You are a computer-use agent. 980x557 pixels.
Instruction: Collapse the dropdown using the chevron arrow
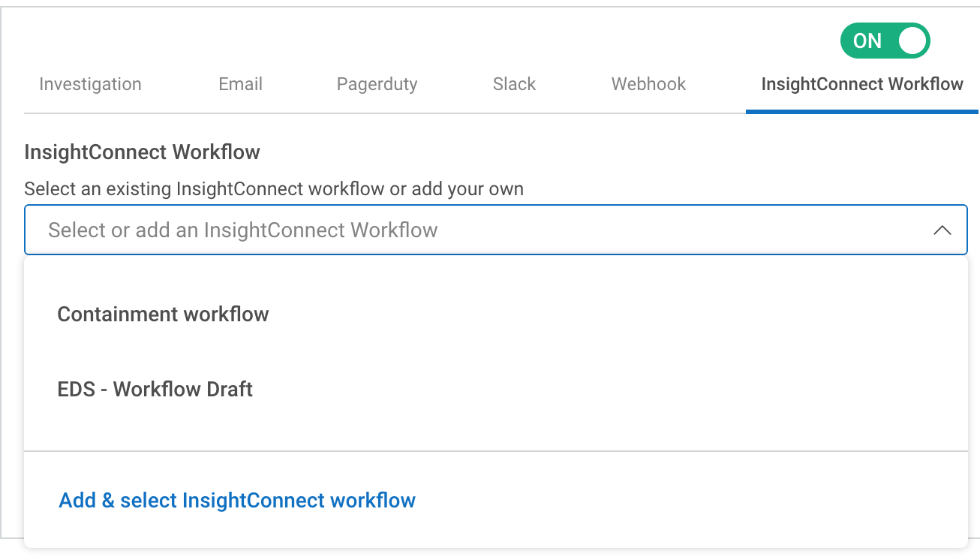pos(942,230)
